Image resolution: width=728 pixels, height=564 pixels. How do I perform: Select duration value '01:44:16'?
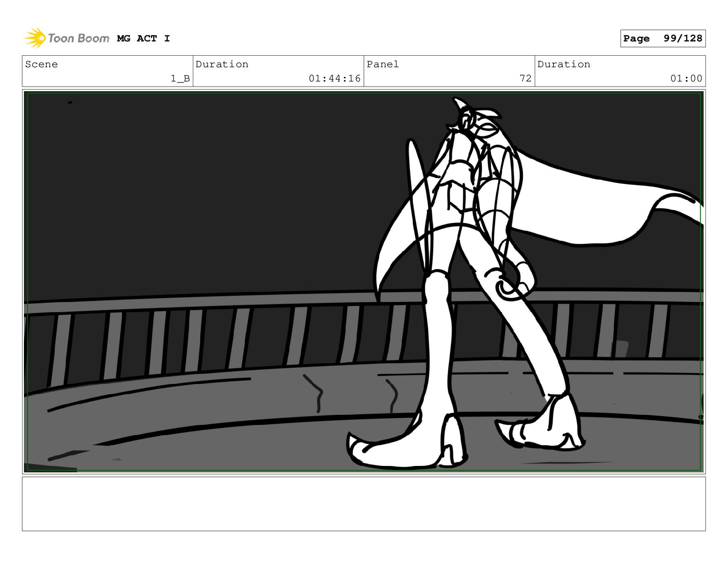[x=335, y=79]
